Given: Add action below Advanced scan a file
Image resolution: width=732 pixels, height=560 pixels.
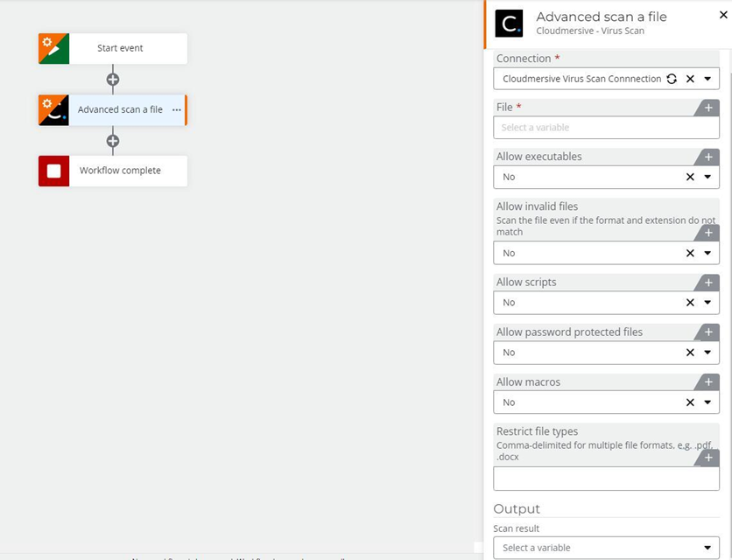Looking at the screenshot, I should pos(112,141).
